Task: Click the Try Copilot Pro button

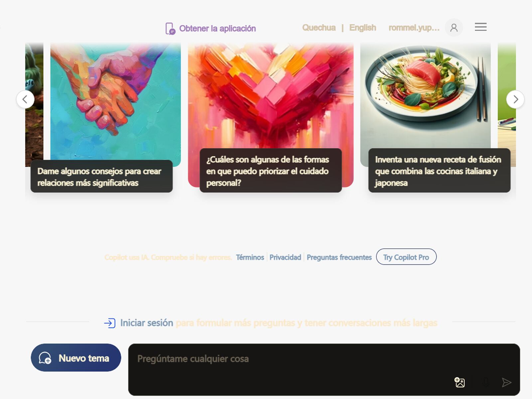Action: pyautogui.click(x=406, y=257)
